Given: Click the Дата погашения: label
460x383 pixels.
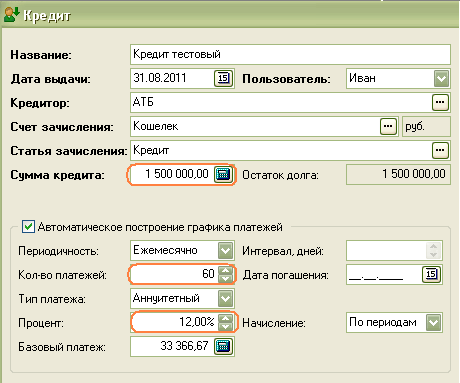Looking at the screenshot, I should tap(286, 275).
